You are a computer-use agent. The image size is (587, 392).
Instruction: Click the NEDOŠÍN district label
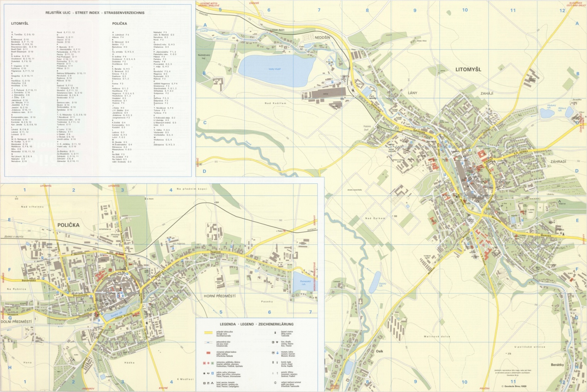(322, 38)
